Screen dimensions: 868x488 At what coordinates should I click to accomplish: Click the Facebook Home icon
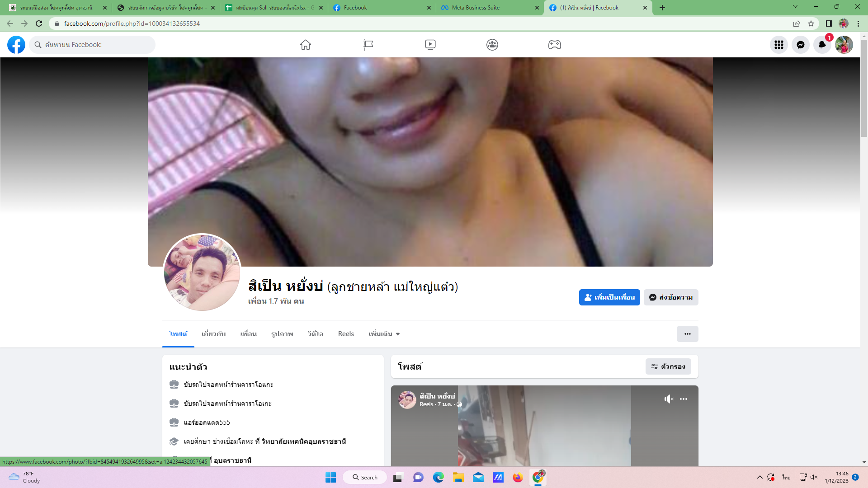(x=306, y=45)
